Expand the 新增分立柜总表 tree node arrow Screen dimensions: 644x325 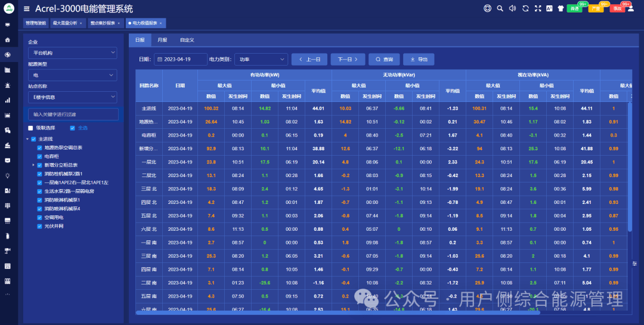[x=33, y=165]
